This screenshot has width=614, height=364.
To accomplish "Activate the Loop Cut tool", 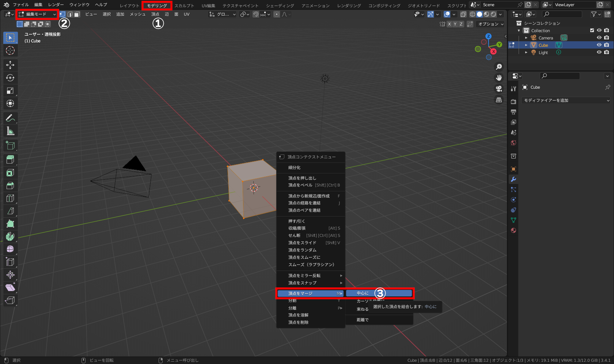I will (x=10, y=198).
